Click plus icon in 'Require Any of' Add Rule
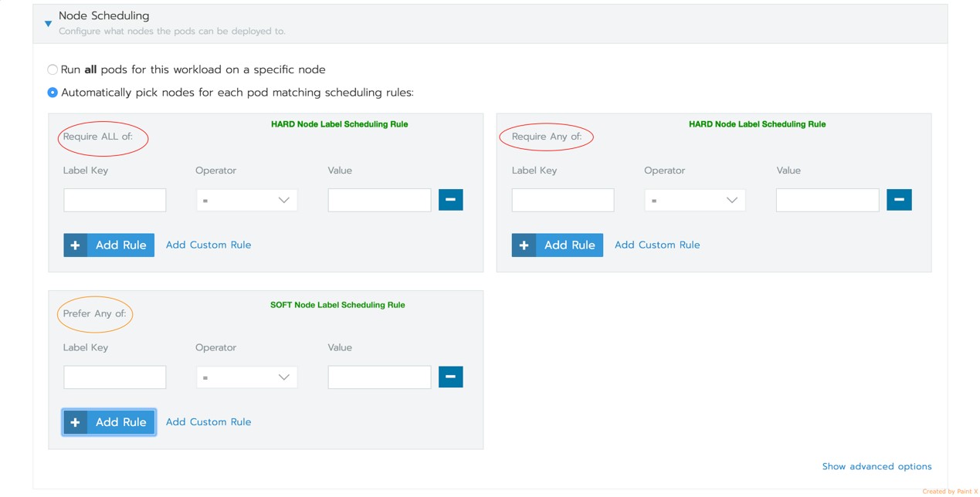Screen dimensions: 980x497 click(x=524, y=245)
